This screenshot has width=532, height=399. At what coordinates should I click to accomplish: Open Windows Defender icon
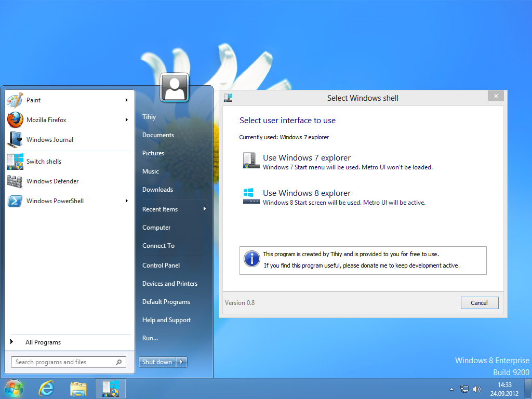(x=15, y=181)
